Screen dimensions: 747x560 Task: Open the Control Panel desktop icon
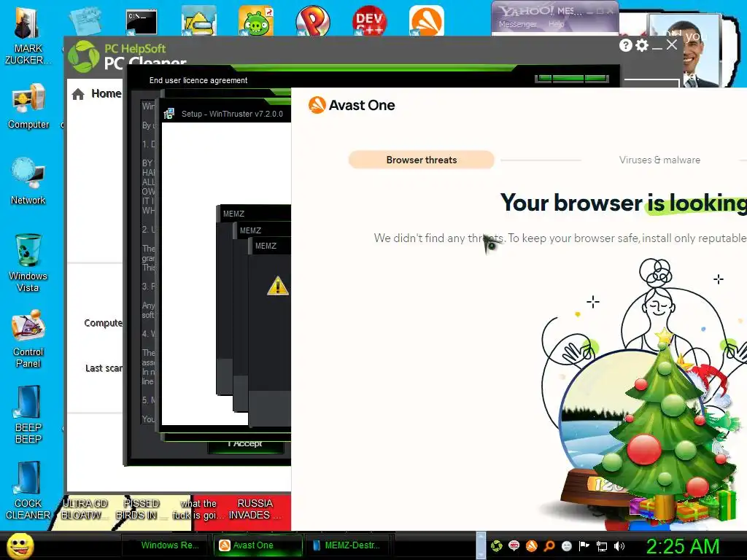[x=28, y=338]
